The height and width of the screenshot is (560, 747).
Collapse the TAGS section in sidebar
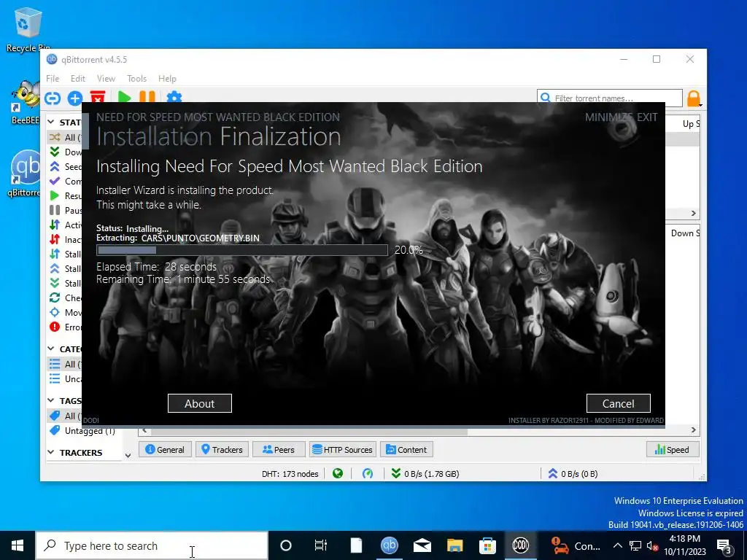(x=51, y=400)
